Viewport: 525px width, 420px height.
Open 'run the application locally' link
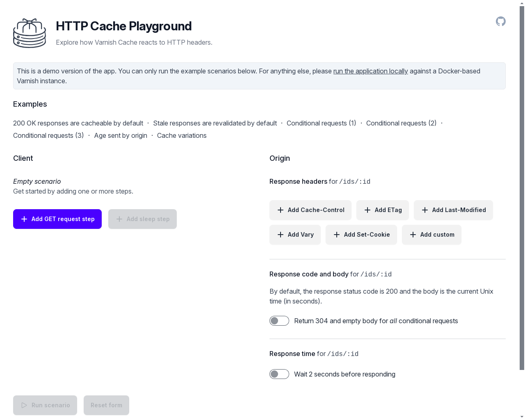coord(371,71)
